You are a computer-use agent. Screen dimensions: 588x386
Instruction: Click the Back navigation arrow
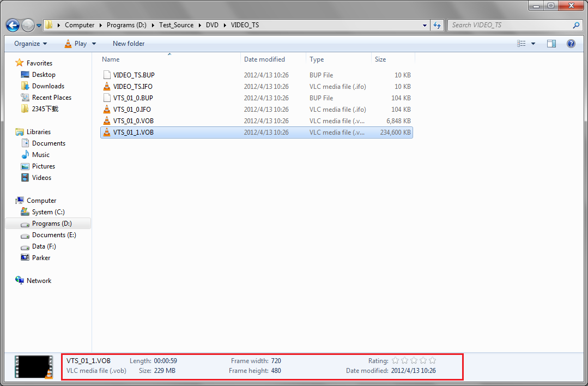coord(13,25)
